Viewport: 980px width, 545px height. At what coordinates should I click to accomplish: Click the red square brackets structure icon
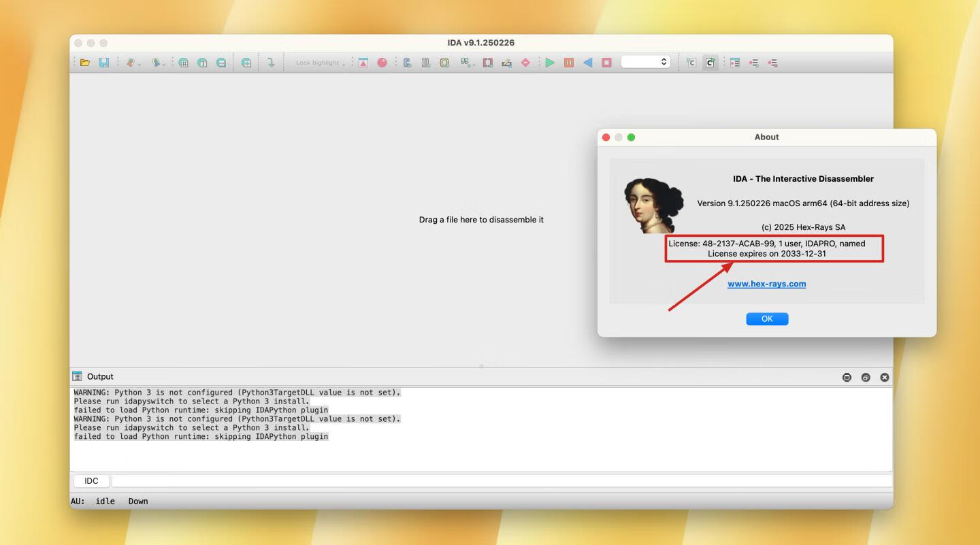tap(487, 63)
